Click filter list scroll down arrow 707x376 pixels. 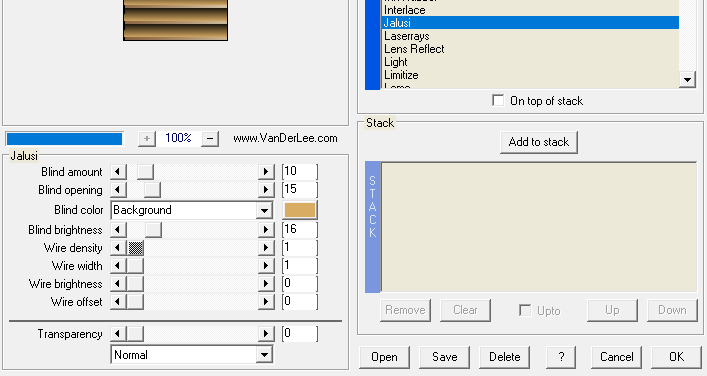point(687,80)
